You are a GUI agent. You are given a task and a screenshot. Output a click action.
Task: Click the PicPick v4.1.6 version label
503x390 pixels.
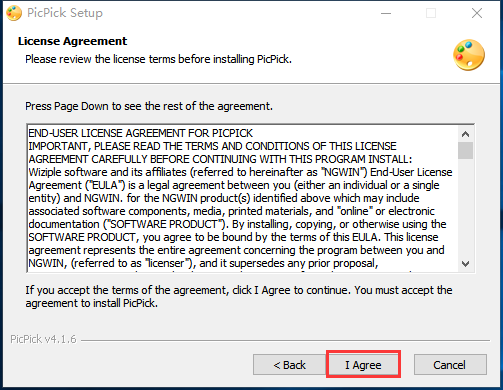43,339
